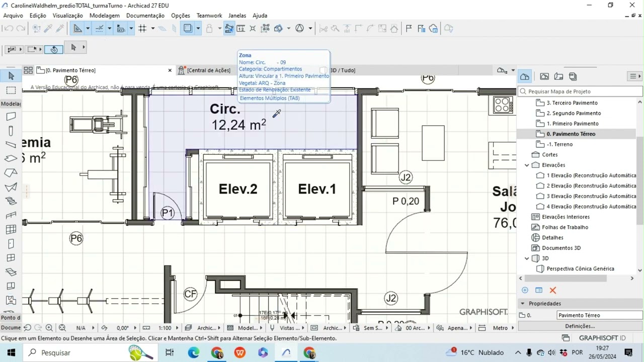644x362 pixels.
Task: Select the Door tool in the toolbox
Action: [x=11, y=244]
